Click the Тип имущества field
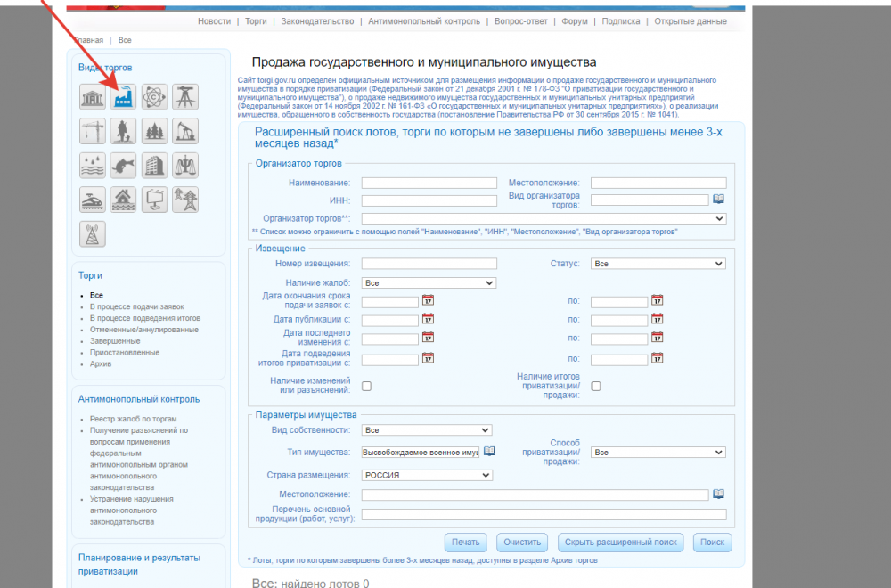The image size is (891, 588). click(x=421, y=453)
